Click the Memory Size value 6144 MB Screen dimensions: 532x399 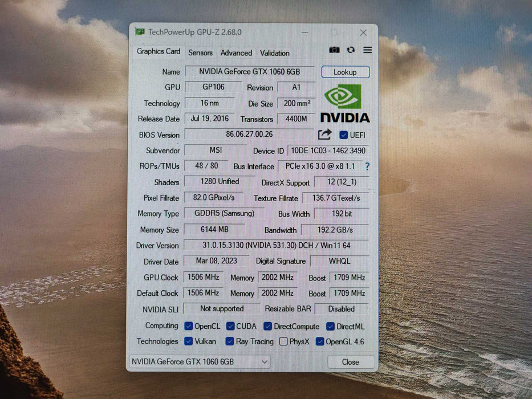tap(214, 229)
